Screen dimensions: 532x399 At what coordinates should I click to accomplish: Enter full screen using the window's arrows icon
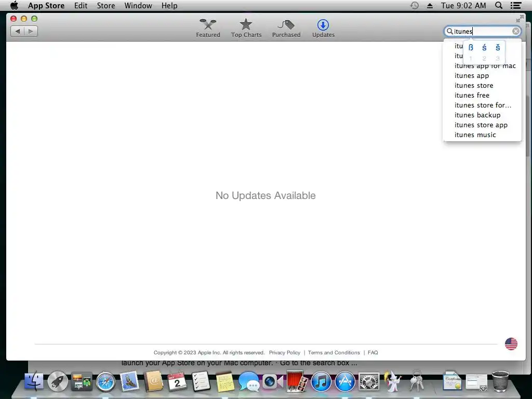click(520, 19)
